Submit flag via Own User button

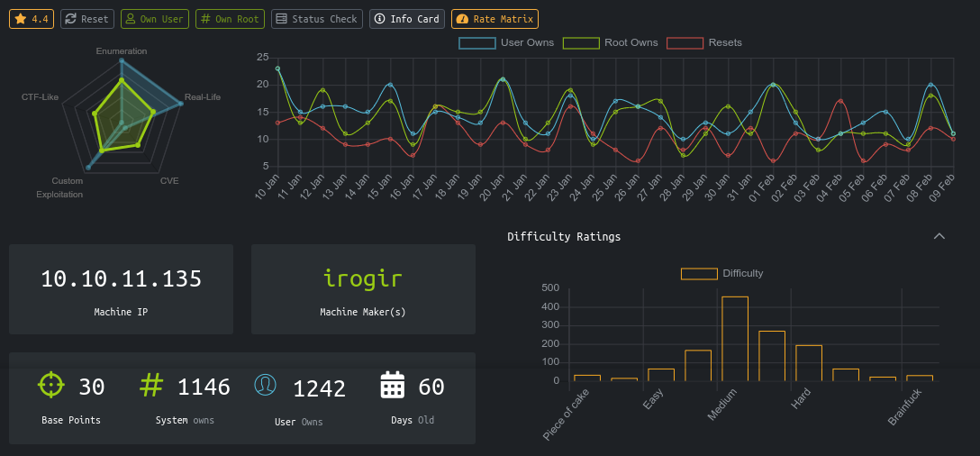[x=155, y=19]
